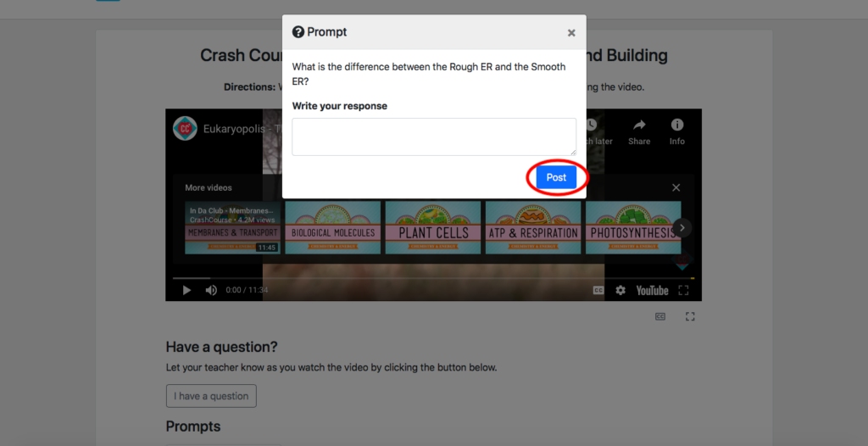Open the video on YouTube via logo
Viewport: 868px width, 446px height.
pos(652,290)
